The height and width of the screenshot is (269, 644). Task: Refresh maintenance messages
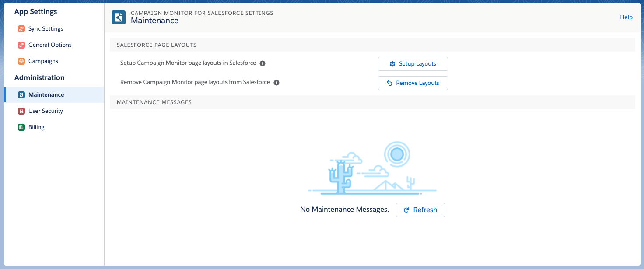click(x=420, y=210)
